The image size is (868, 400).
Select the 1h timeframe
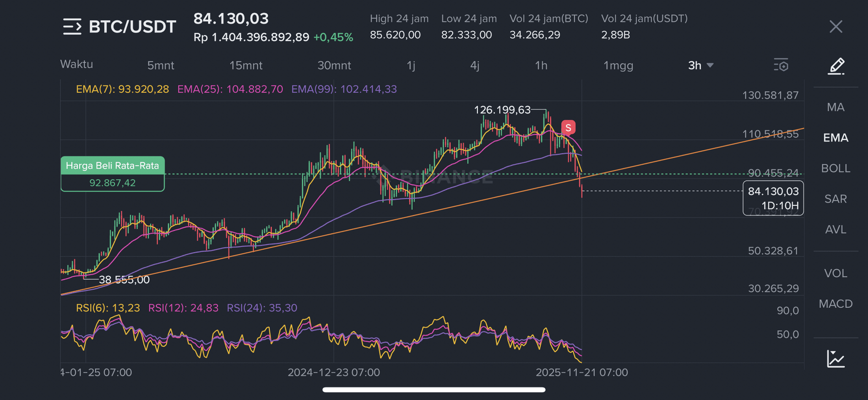click(x=541, y=65)
